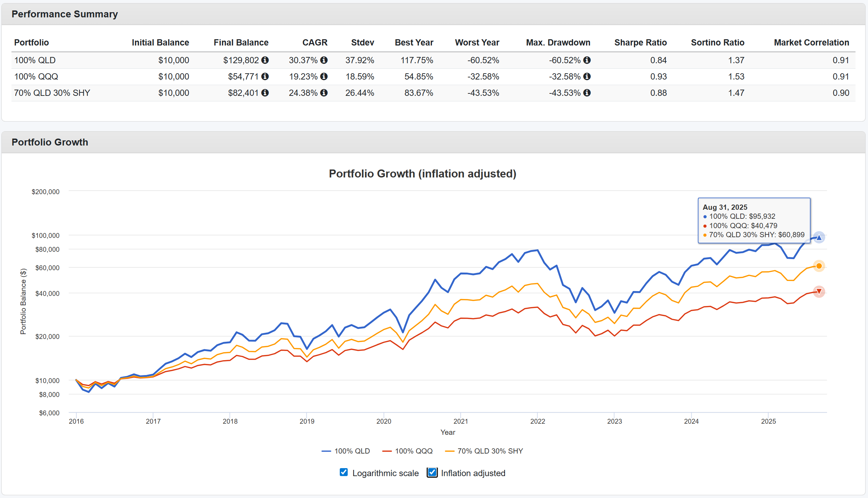Viewport: 868px width, 498px height.
Task: Click info icon beside -32.58% max drawdown
Action: (587, 76)
